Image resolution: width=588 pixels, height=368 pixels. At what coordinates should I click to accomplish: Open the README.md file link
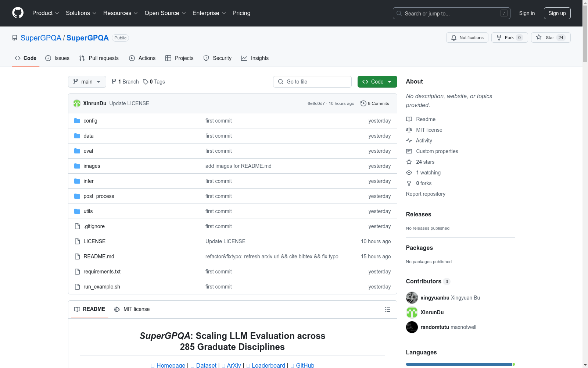point(98,256)
